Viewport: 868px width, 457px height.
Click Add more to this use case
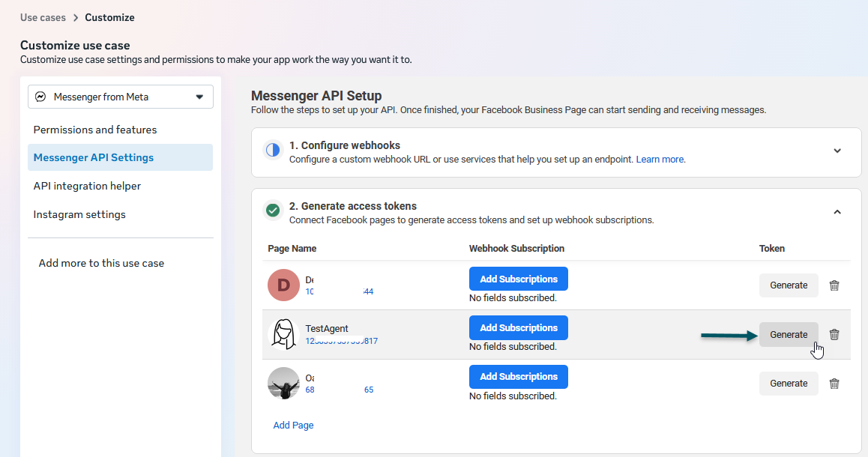(101, 264)
